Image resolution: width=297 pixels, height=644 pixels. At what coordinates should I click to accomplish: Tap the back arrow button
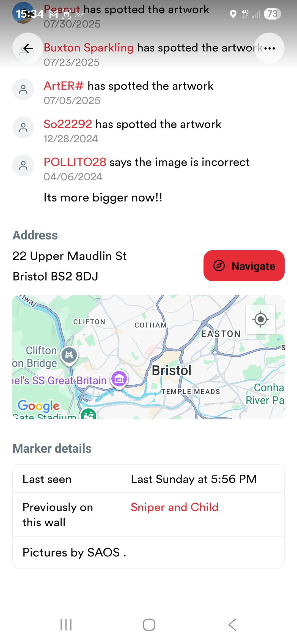click(28, 48)
